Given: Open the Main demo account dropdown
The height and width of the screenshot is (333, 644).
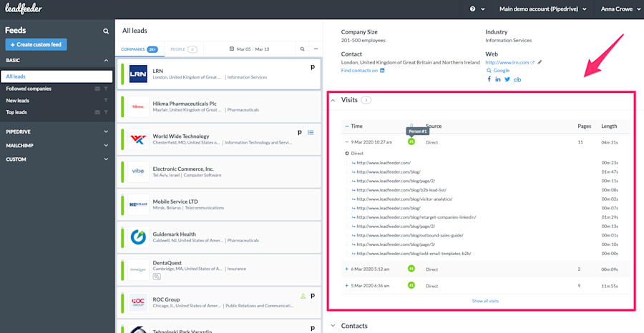Looking at the screenshot, I should click(x=542, y=9).
